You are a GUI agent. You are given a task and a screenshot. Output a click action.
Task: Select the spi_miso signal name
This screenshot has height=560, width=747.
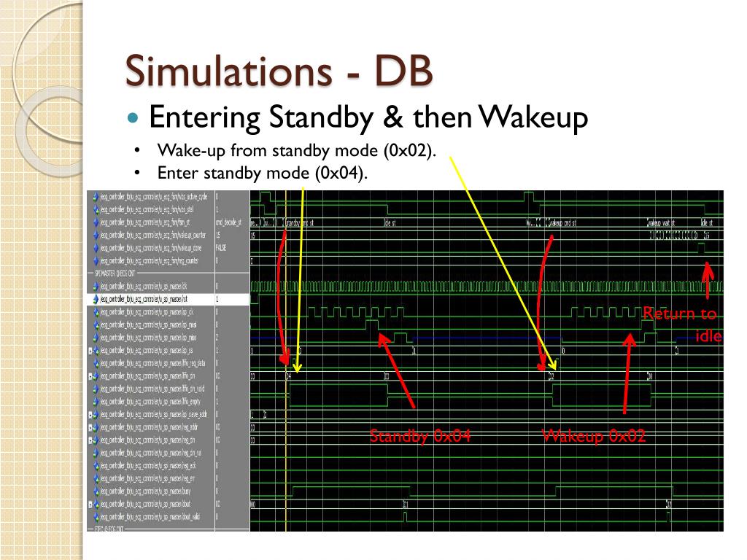click(148, 338)
